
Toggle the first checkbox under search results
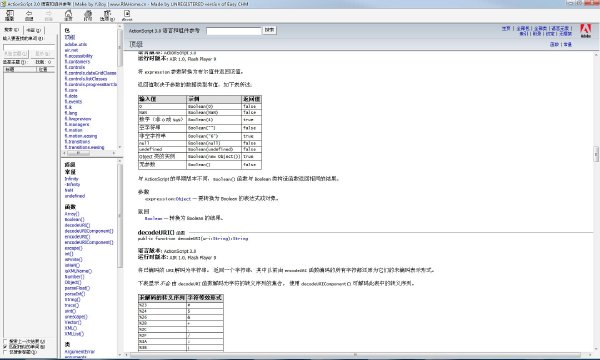click(x=5, y=341)
